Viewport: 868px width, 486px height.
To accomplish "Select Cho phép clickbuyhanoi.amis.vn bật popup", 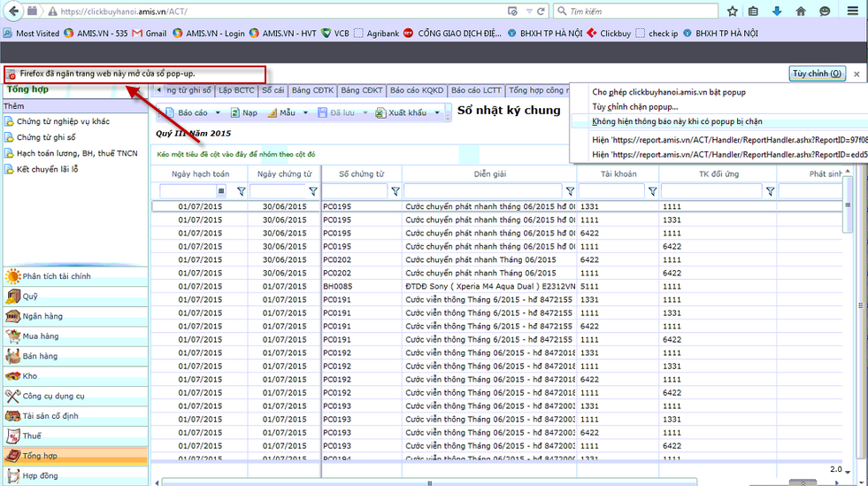I will (669, 92).
